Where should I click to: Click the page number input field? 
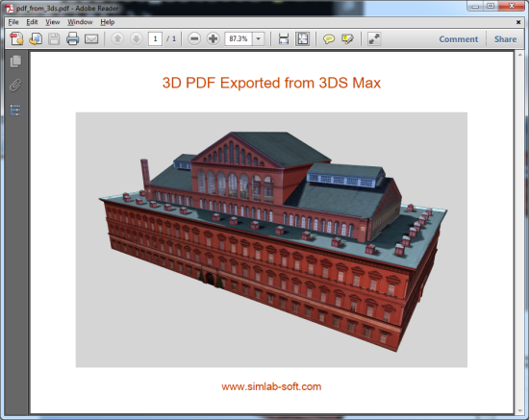[x=155, y=38]
